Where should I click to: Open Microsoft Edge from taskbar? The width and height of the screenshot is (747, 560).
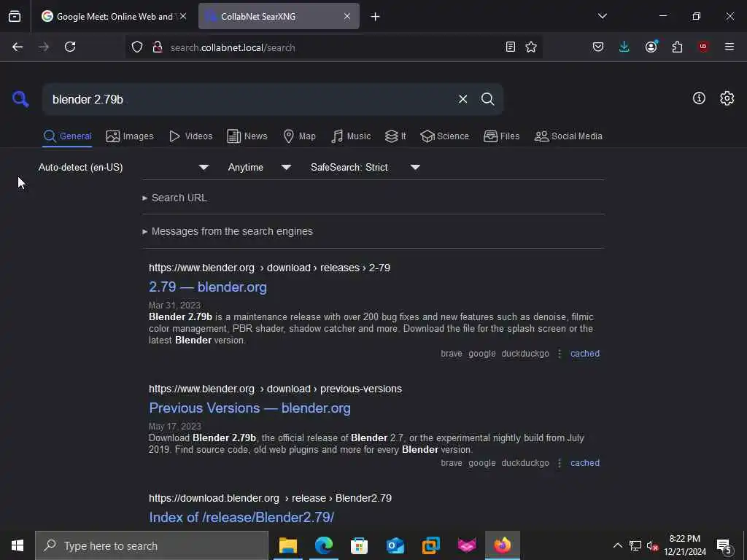click(x=323, y=545)
